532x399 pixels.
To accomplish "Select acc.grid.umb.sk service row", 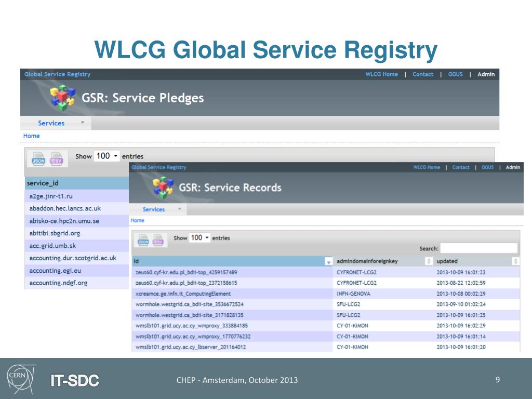I will [77, 246].
